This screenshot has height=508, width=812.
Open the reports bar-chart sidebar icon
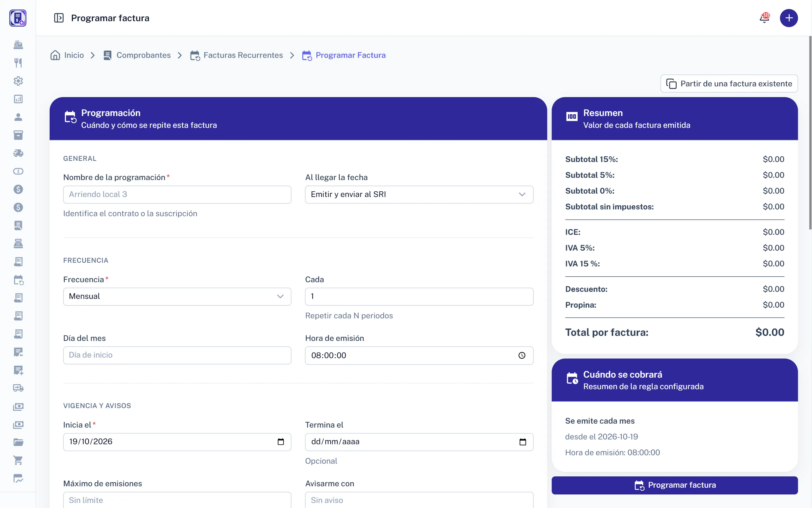18,99
